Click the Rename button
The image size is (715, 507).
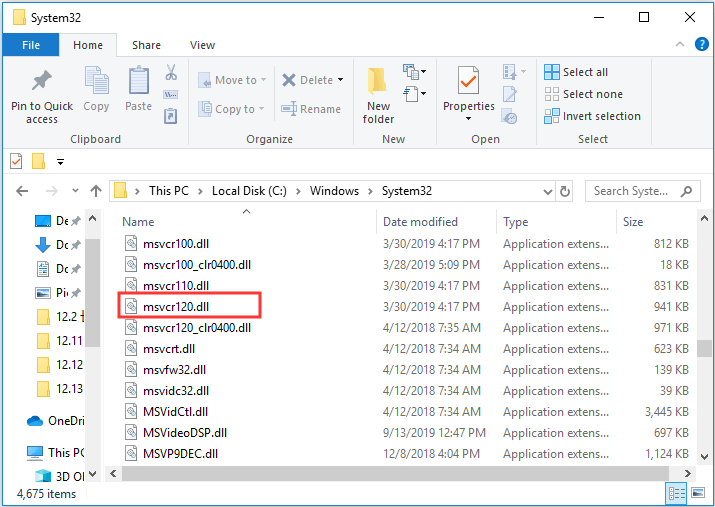click(x=311, y=109)
